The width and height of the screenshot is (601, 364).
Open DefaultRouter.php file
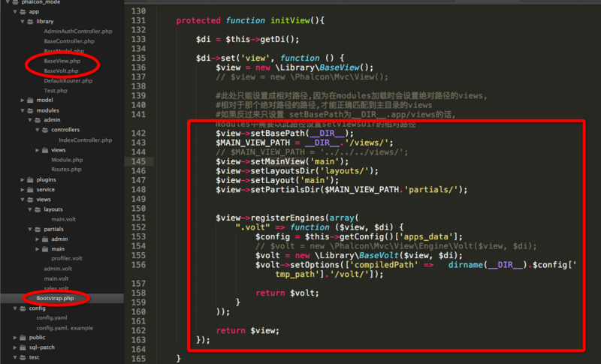pyautogui.click(x=68, y=81)
